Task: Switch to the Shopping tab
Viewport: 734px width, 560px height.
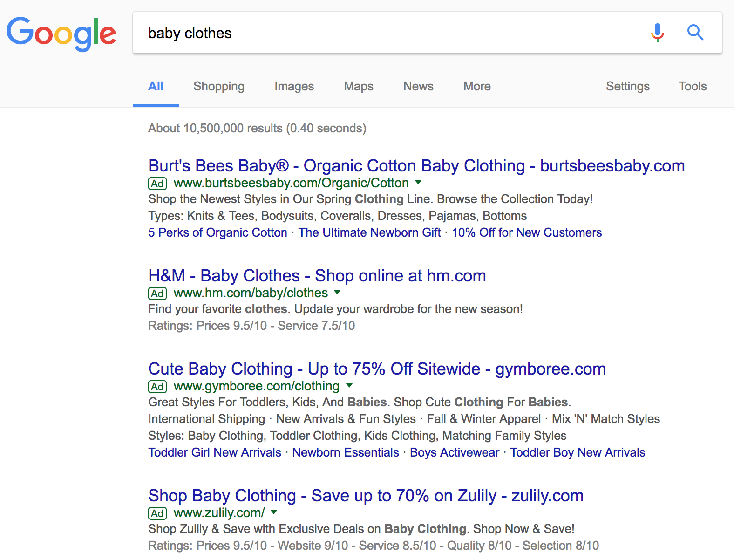Action: tap(219, 86)
